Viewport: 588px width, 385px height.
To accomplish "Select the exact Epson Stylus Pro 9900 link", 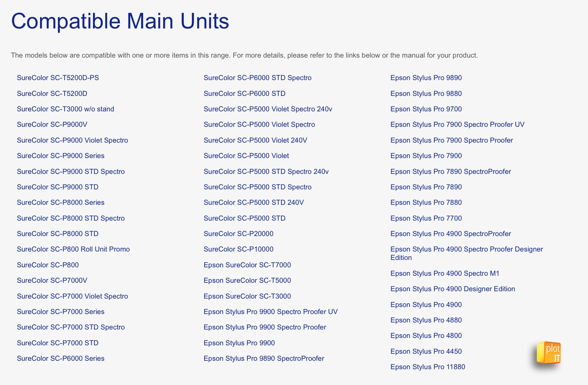I will [239, 343].
